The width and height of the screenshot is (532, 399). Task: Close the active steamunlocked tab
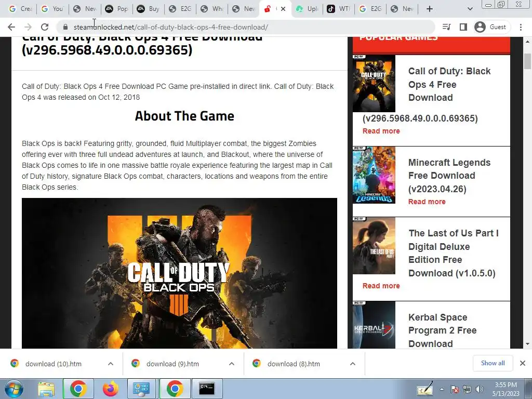pos(283,9)
